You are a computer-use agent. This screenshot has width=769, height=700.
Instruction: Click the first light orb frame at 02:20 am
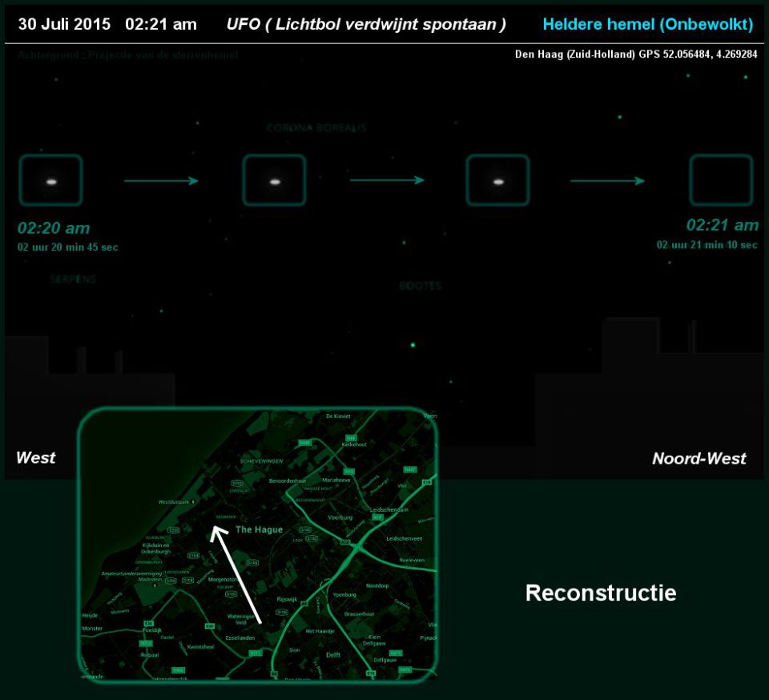pos(50,181)
